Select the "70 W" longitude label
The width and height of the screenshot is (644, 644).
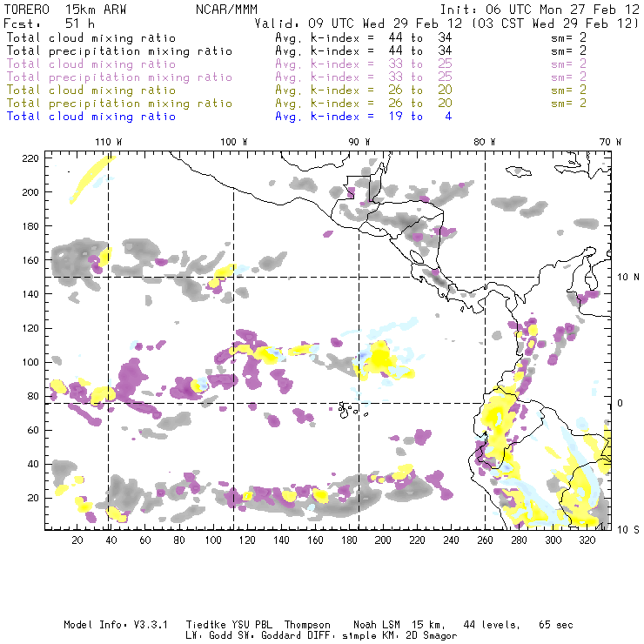(610, 142)
